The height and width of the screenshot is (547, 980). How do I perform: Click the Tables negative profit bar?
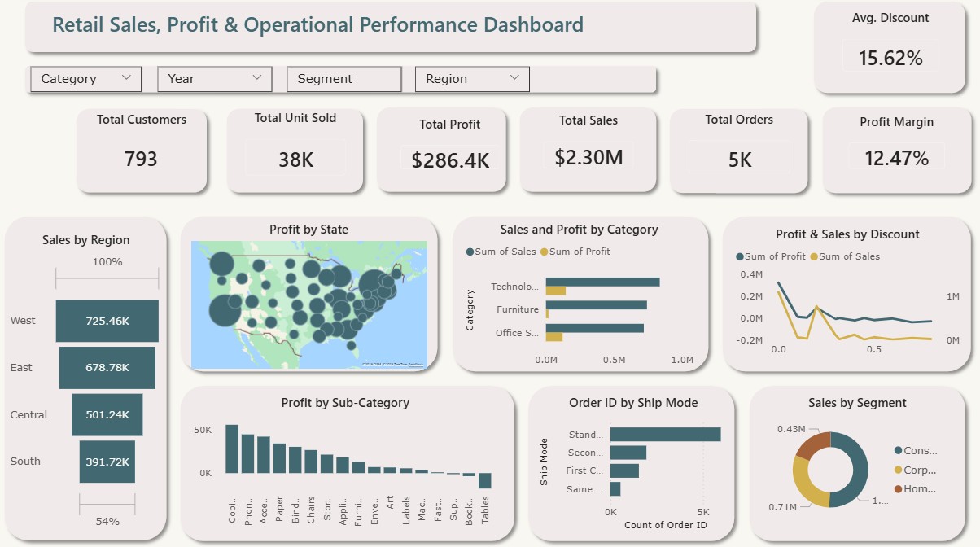[x=485, y=480]
